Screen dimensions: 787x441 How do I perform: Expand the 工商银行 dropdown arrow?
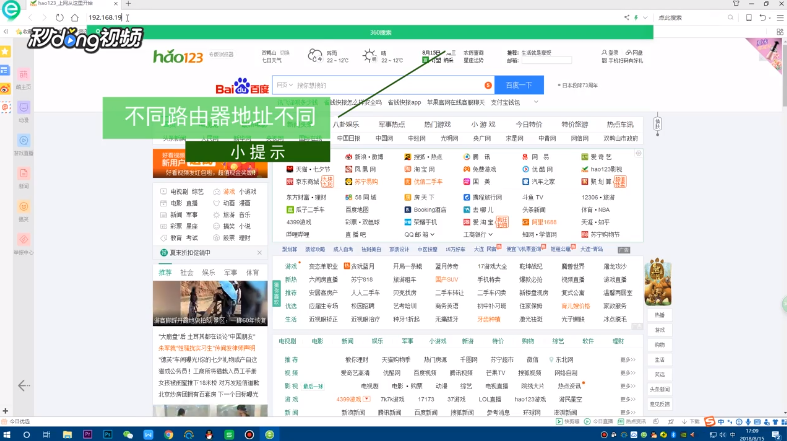point(490,234)
